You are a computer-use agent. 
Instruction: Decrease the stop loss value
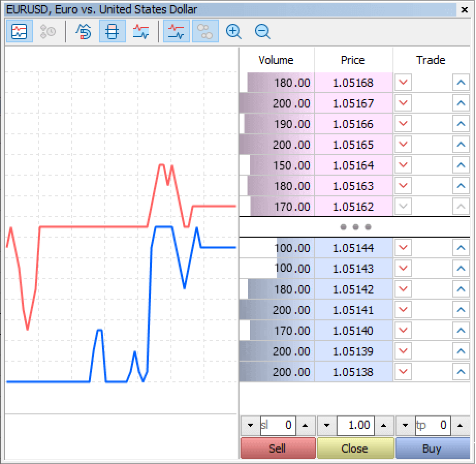(250, 425)
